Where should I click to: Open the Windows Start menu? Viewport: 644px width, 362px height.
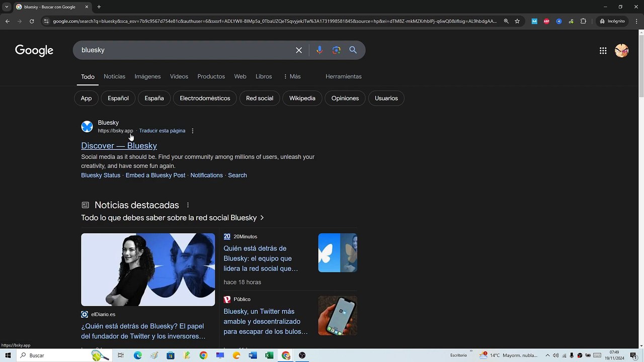pyautogui.click(x=8, y=355)
